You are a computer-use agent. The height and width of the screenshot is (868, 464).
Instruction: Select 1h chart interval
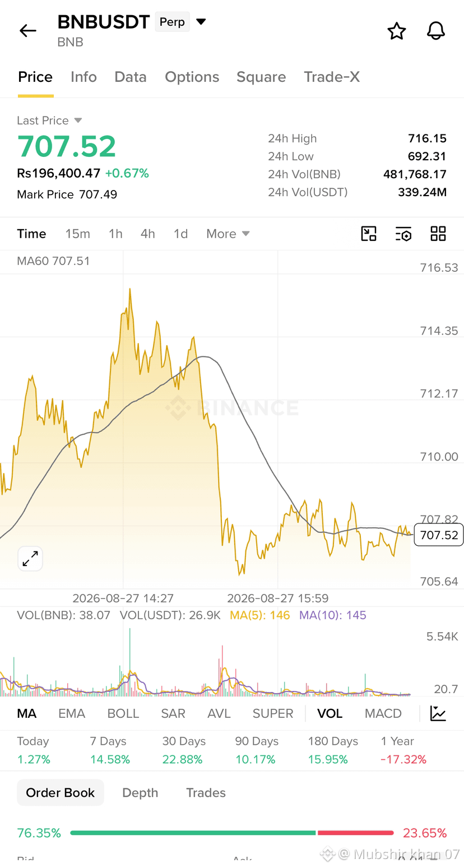tap(115, 234)
